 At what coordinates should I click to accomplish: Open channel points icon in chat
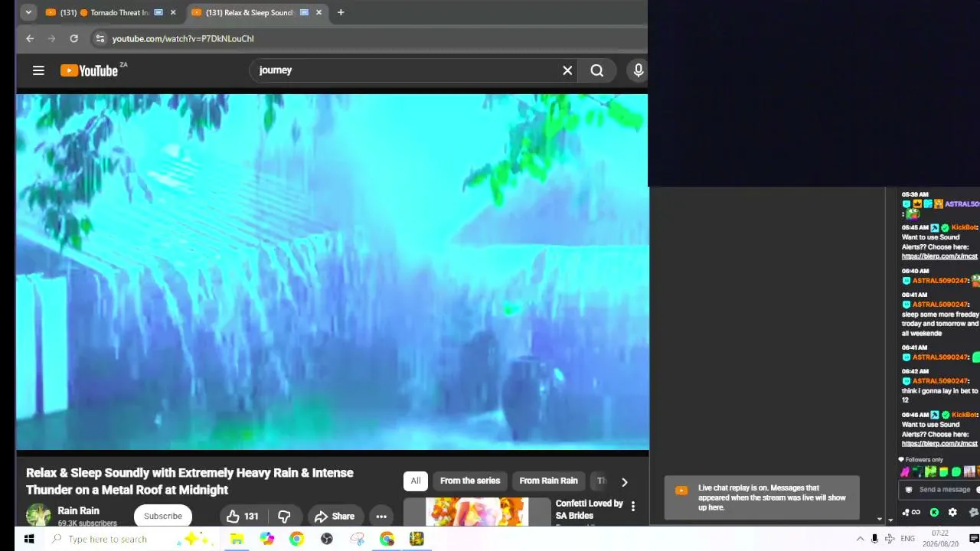coord(911,512)
